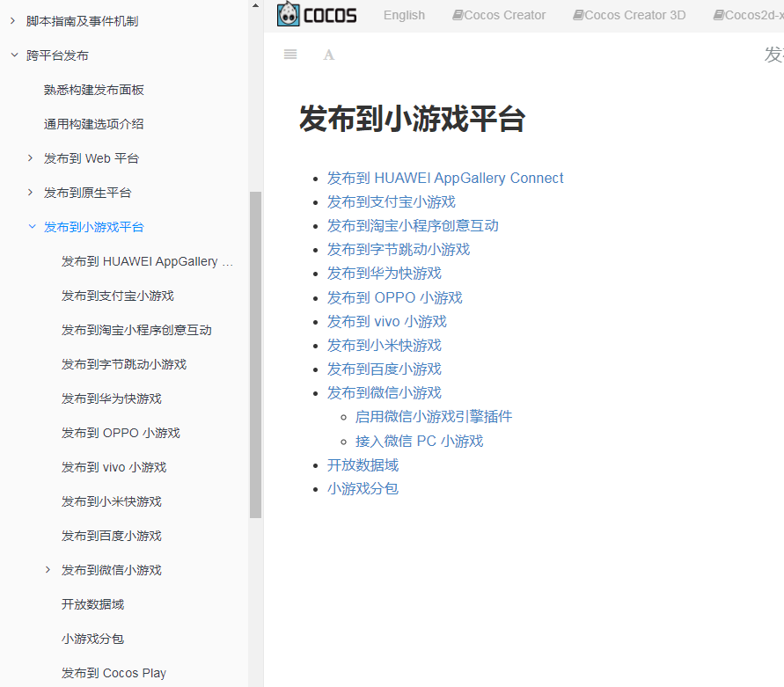Open sidebar 发布到华为快游戏 item

112,398
